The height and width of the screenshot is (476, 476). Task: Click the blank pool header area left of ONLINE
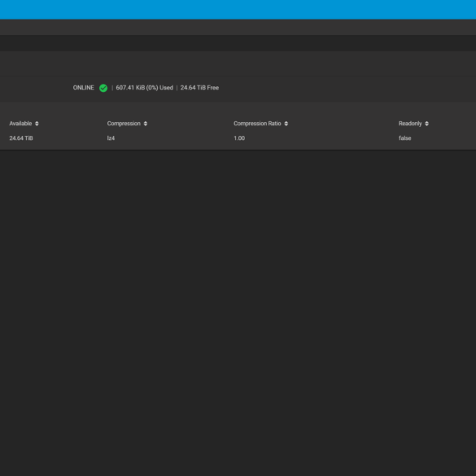point(35,88)
